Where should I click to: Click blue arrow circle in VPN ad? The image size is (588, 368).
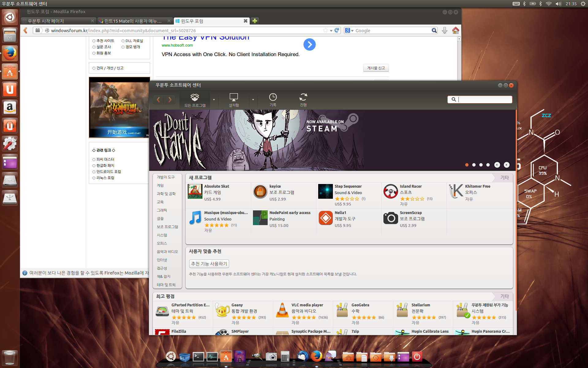tap(310, 44)
